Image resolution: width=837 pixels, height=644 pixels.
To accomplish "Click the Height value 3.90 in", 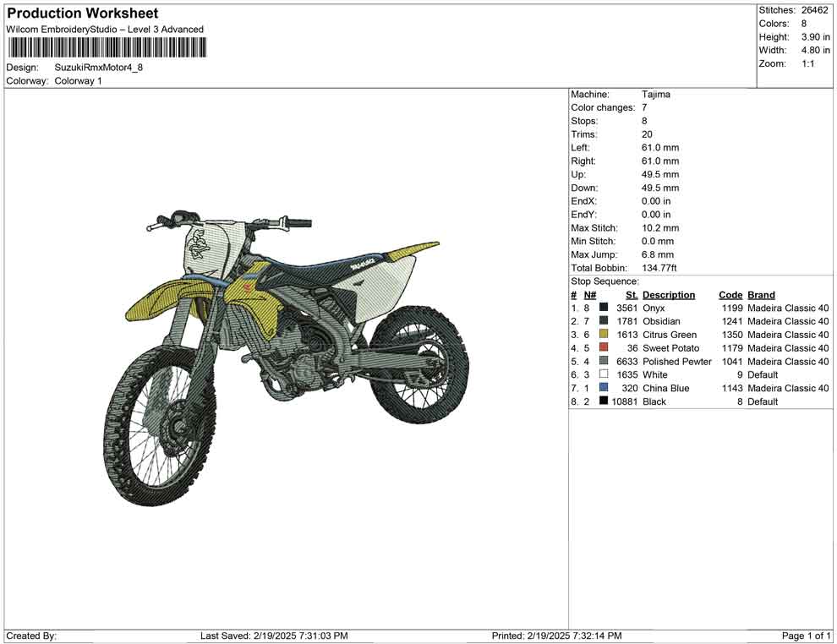I will point(815,37).
